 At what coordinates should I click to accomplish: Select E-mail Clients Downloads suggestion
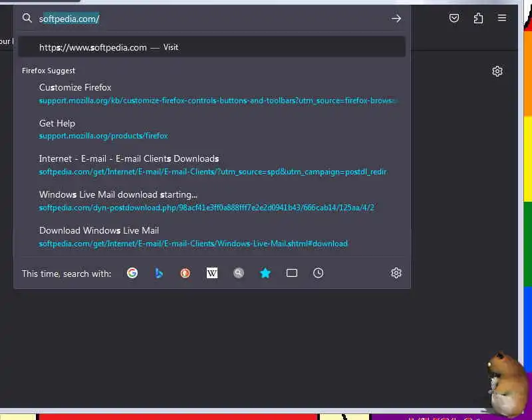212,165
